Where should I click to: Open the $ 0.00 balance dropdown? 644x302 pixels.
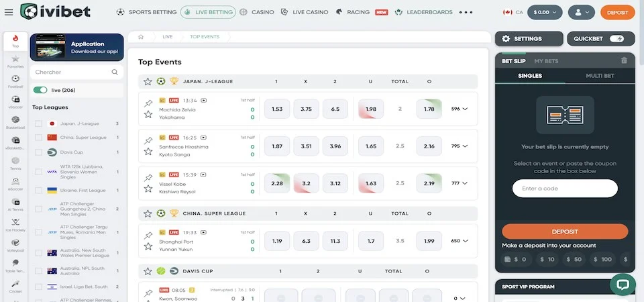(x=545, y=12)
